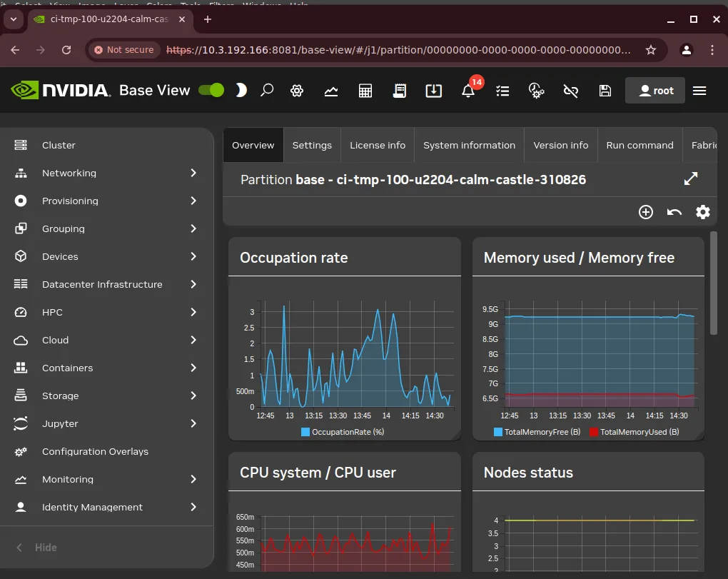728x579 pixels.
Task: Click the Jupyter sidebar icon
Action: click(21, 423)
